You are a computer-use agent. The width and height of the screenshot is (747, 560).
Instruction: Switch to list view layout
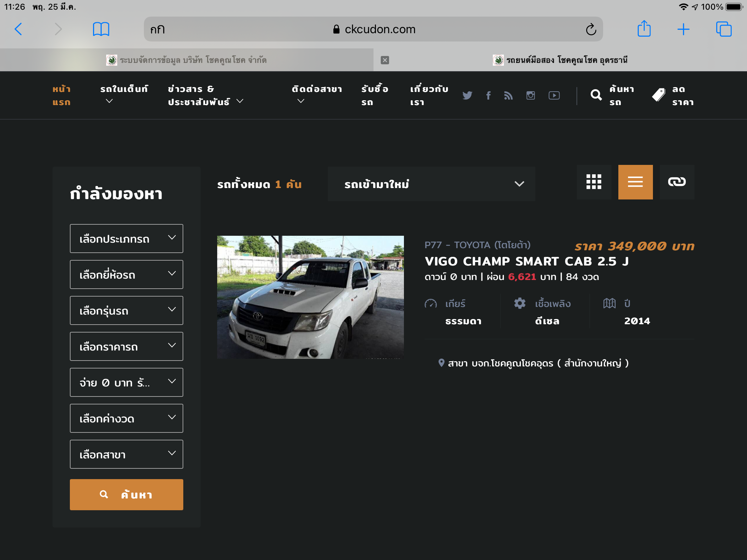[x=635, y=182]
